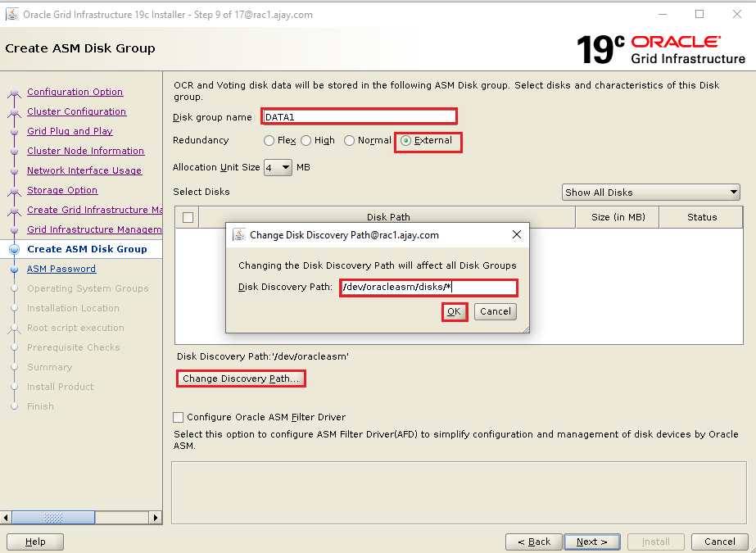Click Cancel in the discovery path dialog
This screenshot has width=756, height=553.
[496, 311]
